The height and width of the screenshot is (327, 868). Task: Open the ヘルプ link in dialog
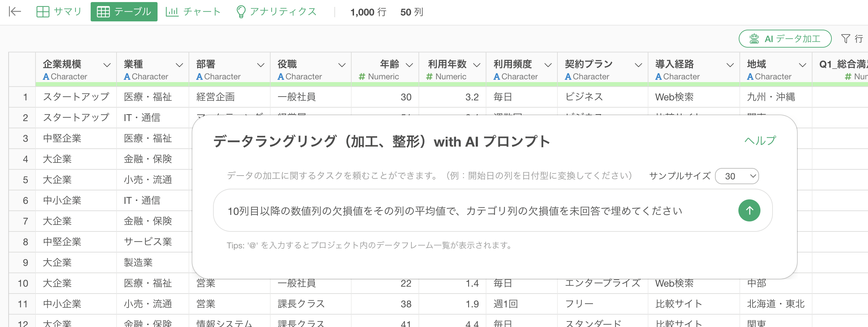click(760, 141)
